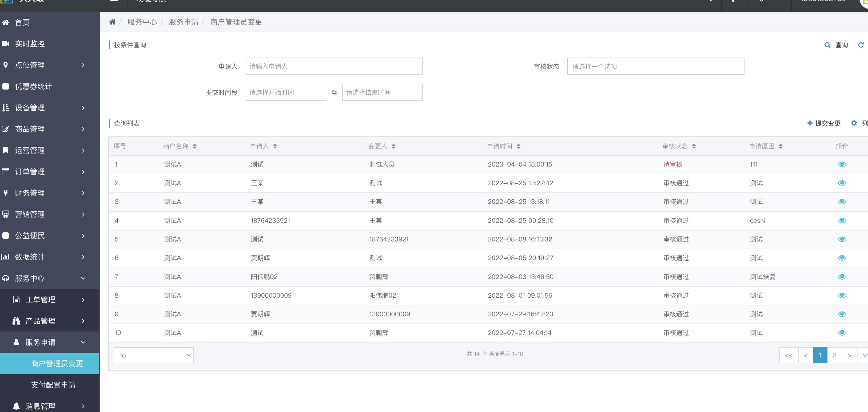This screenshot has width=868, height=412.
Task: View row 2 record dated 2022-08-25 13:27:42
Action: pos(842,183)
